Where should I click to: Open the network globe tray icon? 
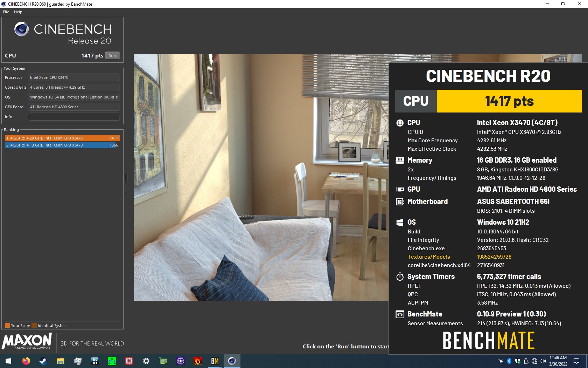point(534,361)
